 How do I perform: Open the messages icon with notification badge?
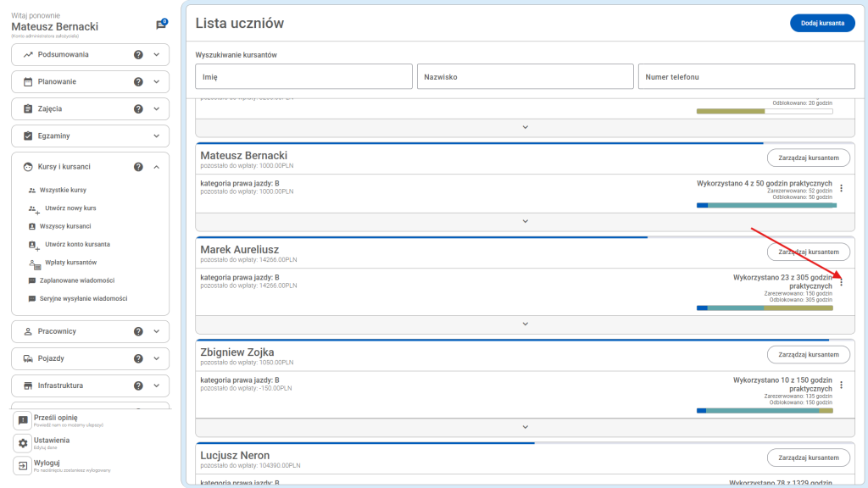click(161, 25)
